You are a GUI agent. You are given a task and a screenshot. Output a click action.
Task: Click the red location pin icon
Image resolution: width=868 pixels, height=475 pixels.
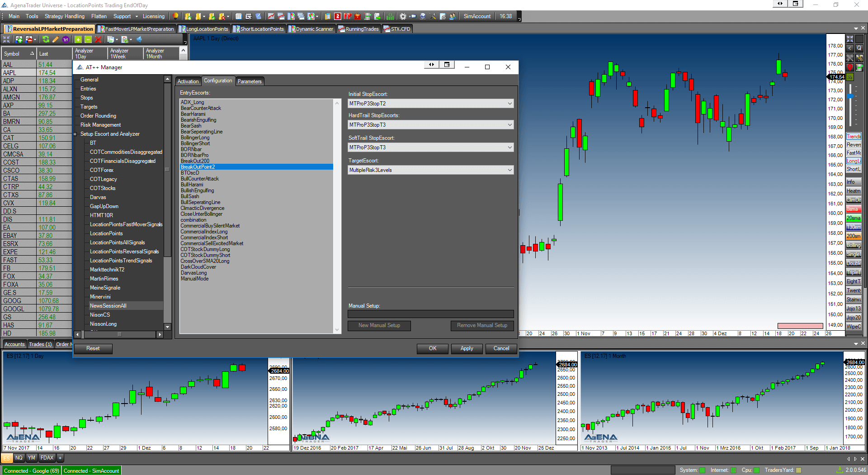tap(850, 67)
